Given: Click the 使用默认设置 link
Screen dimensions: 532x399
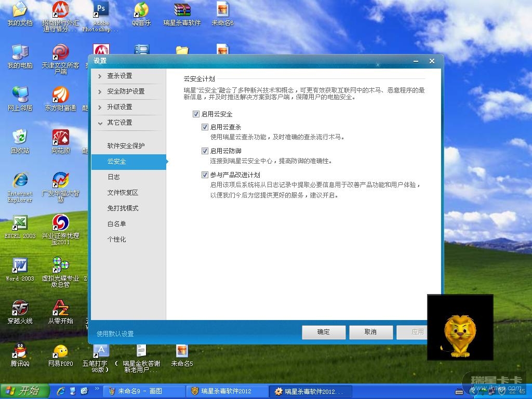Looking at the screenshot, I should tap(115, 334).
